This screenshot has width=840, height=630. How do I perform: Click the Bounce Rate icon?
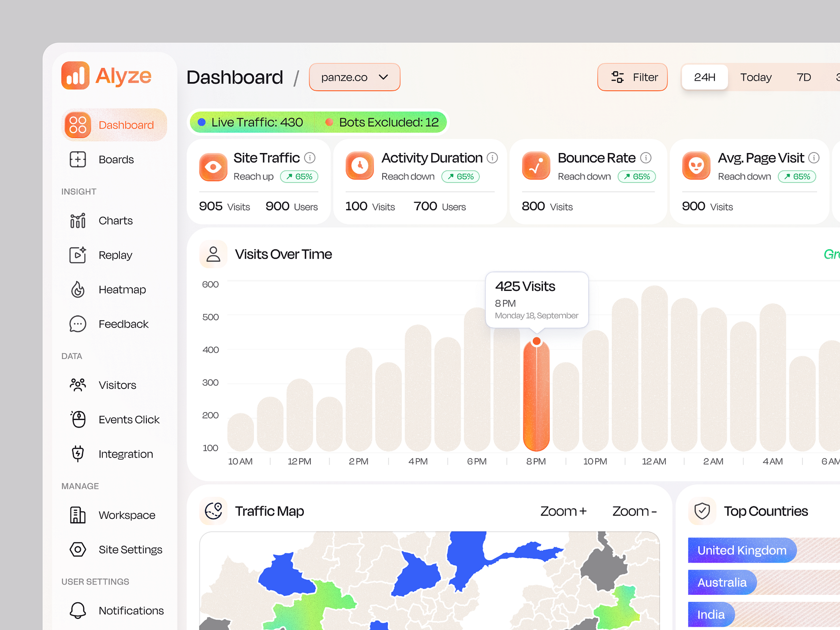coord(536,165)
